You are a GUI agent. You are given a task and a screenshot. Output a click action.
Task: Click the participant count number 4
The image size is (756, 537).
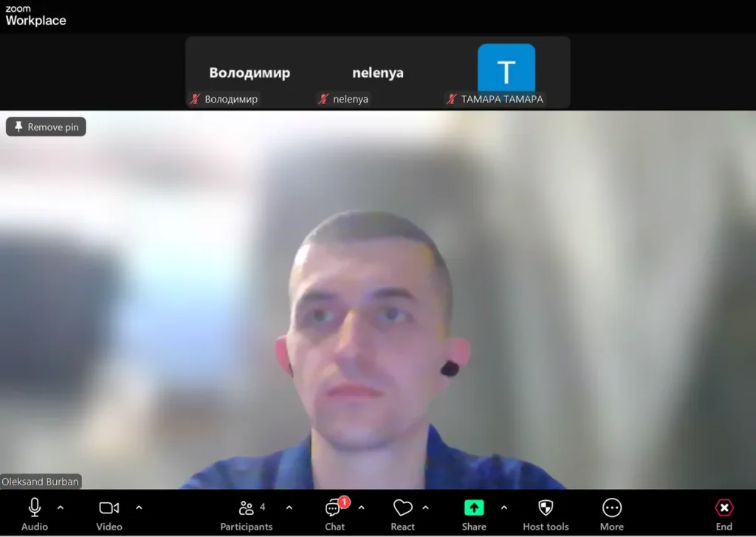[x=262, y=507]
